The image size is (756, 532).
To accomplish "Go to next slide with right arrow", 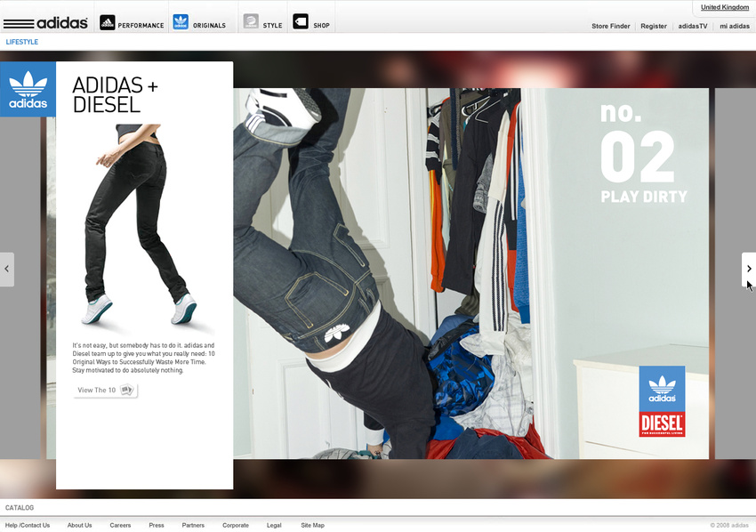I will tap(749, 270).
